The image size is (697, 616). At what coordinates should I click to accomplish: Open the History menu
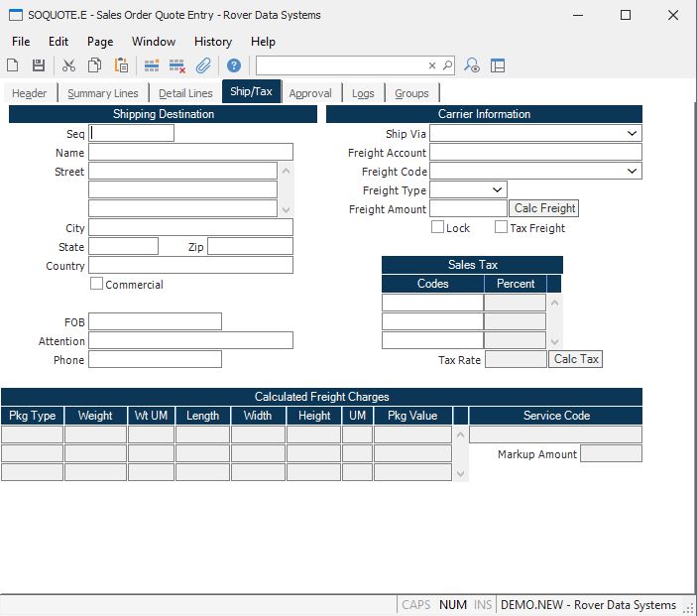[x=212, y=42]
